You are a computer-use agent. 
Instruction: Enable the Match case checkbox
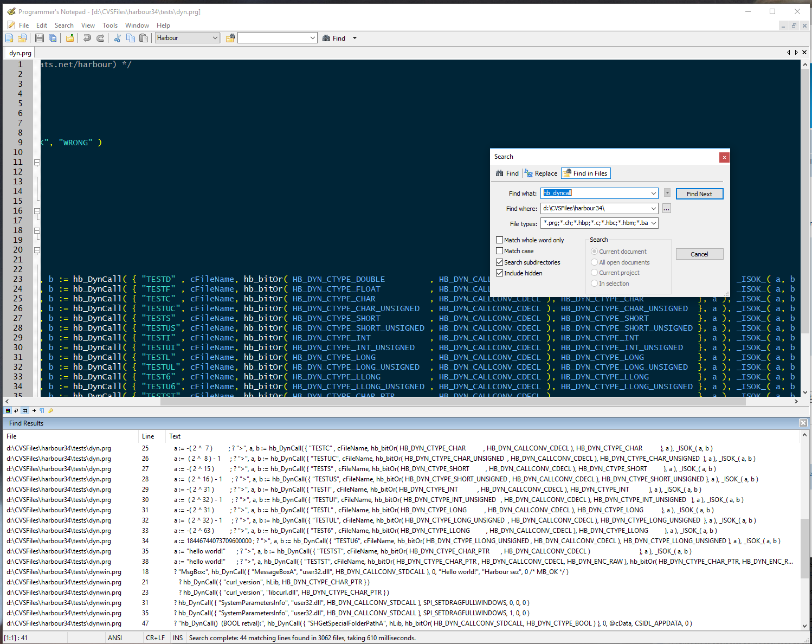[x=500, y=251]
